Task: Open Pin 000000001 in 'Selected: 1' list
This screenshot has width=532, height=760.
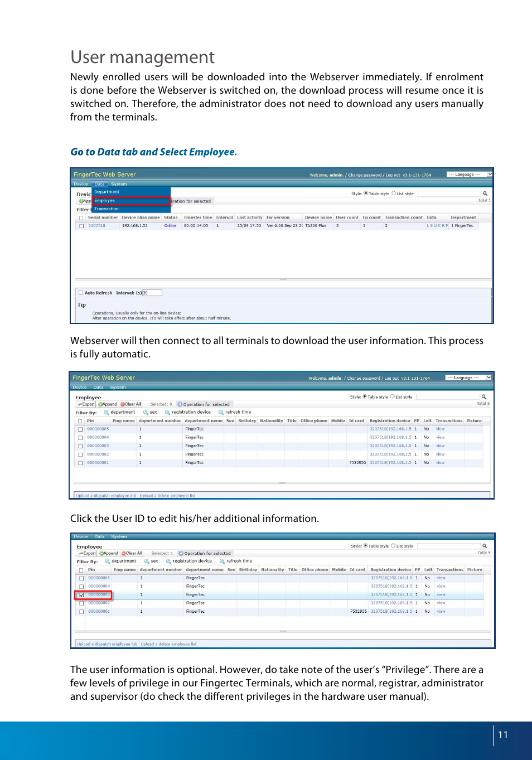Action: [99, 612]
